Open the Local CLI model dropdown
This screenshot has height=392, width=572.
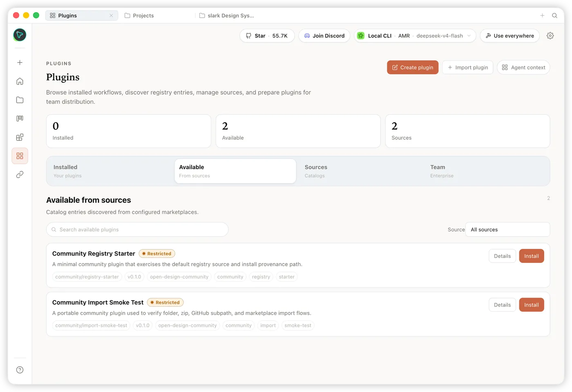pos(415,36)
